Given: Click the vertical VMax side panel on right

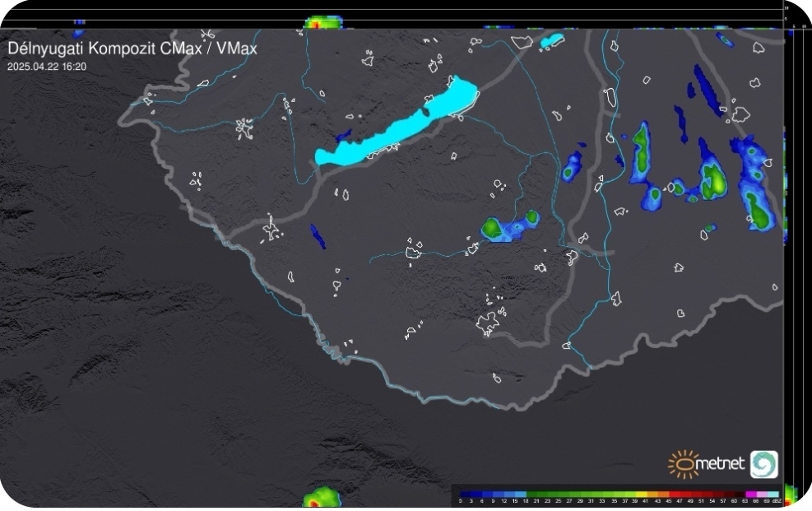Looking at the screenshot, I should pos(796,247).
